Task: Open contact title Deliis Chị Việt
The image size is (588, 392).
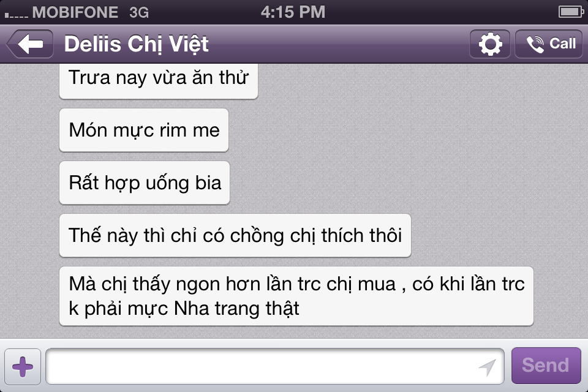Action: [136, 44]
